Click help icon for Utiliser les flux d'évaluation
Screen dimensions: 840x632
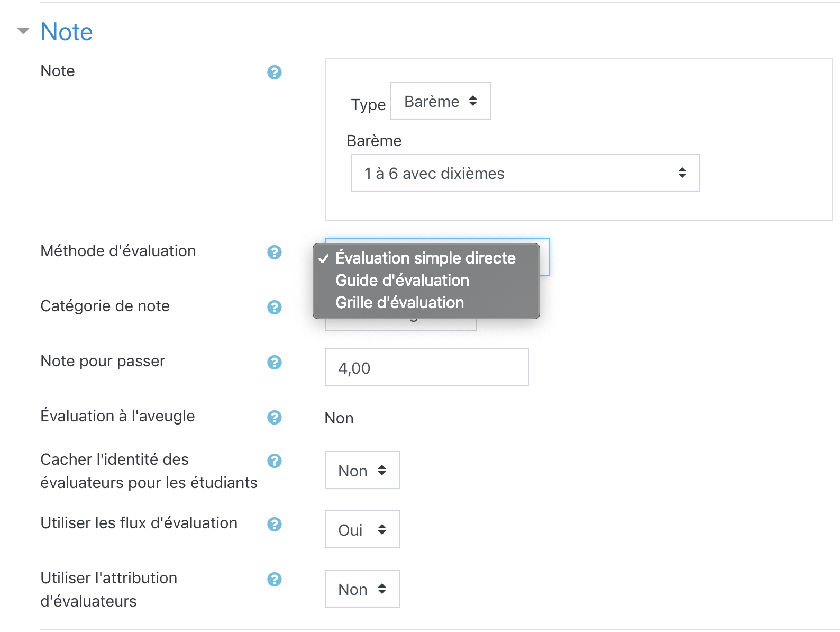(274, 524)
